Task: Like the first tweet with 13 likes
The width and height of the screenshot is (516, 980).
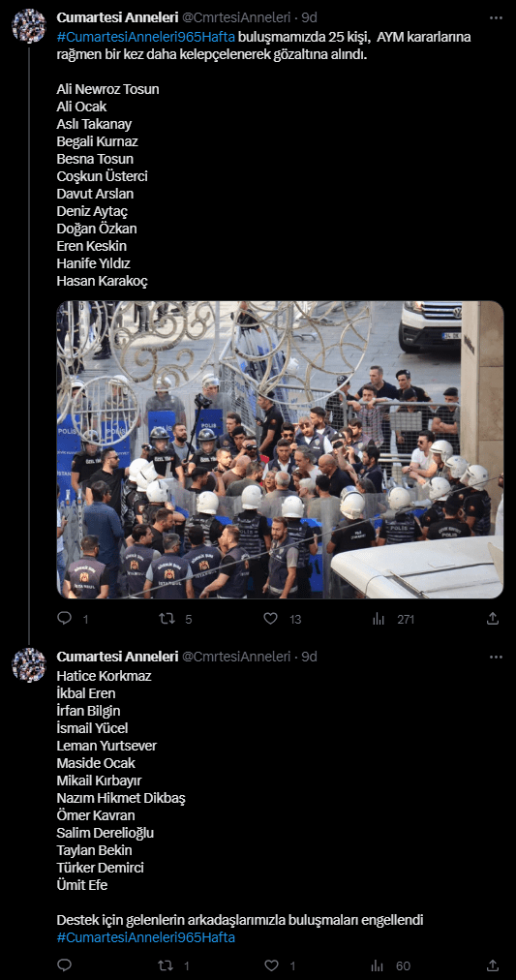Action: tap(270, 619)
